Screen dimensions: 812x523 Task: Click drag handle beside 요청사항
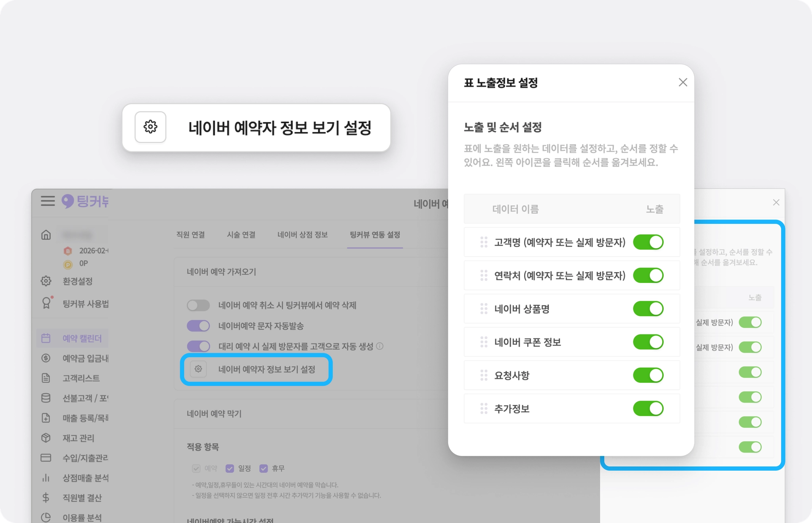click(484, 375)
